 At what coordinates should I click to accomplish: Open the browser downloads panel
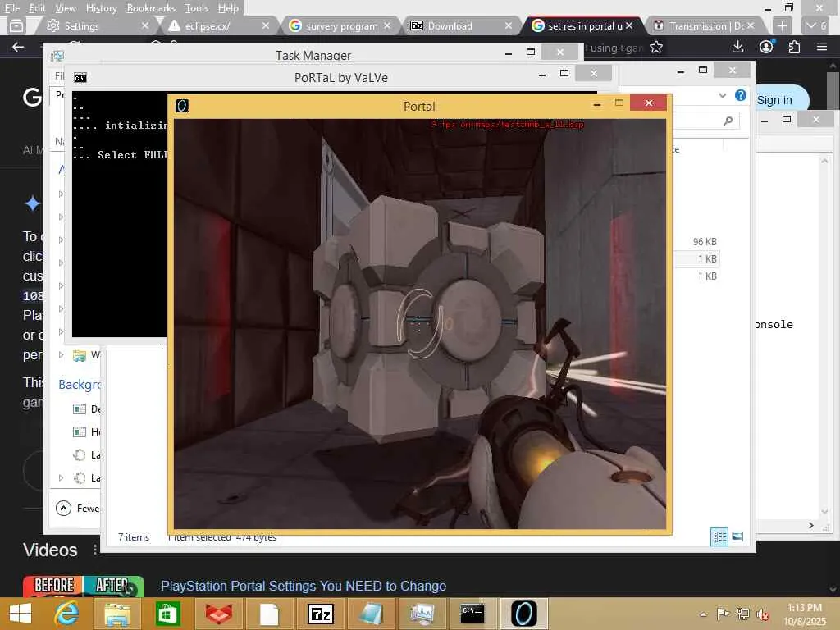pyautogui.click(x=737, y=47)
